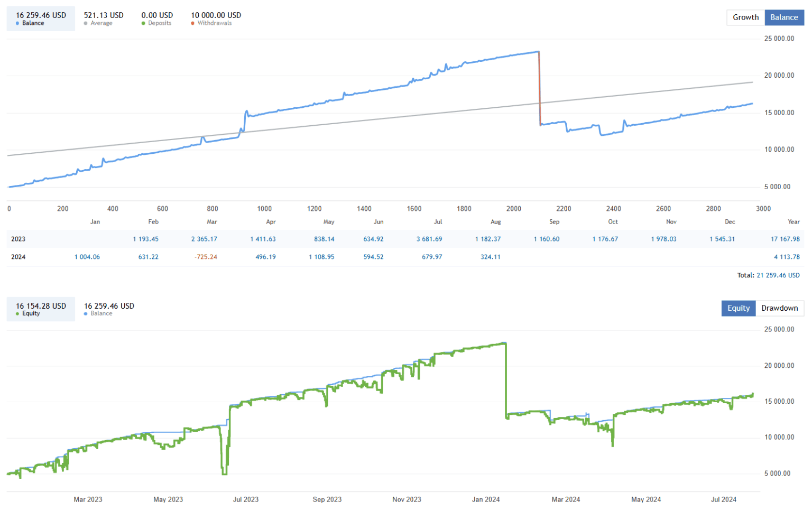The width and height of the screenshot is (812, 510).
Task: Enable the Drawdown chart view
Action: coord(780,308)
